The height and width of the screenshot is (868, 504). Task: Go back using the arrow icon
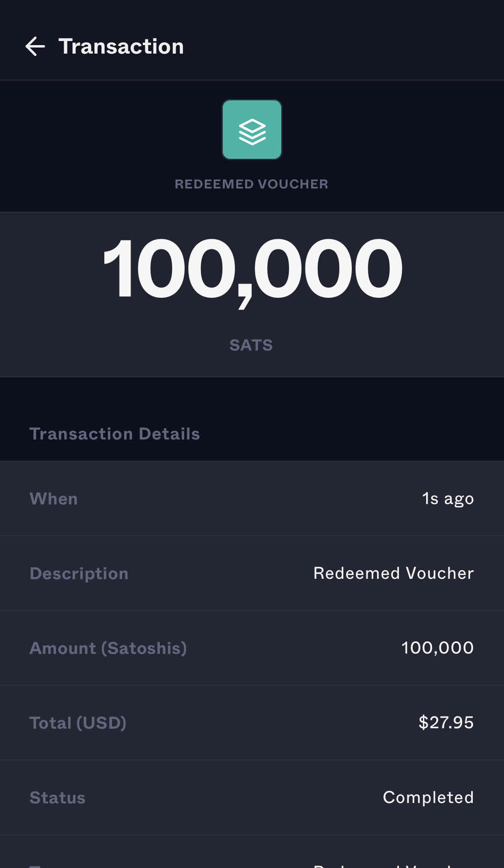point(35,46)
